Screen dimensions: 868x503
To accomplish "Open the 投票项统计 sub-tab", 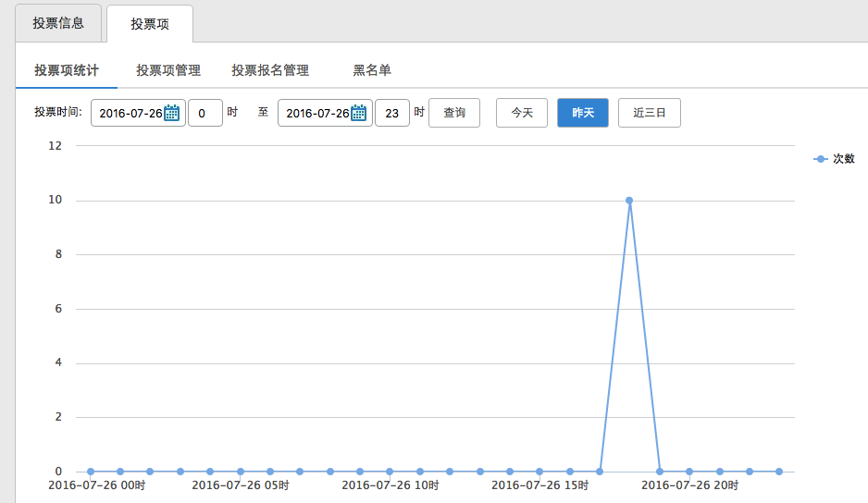I will [x=67, y=70].
